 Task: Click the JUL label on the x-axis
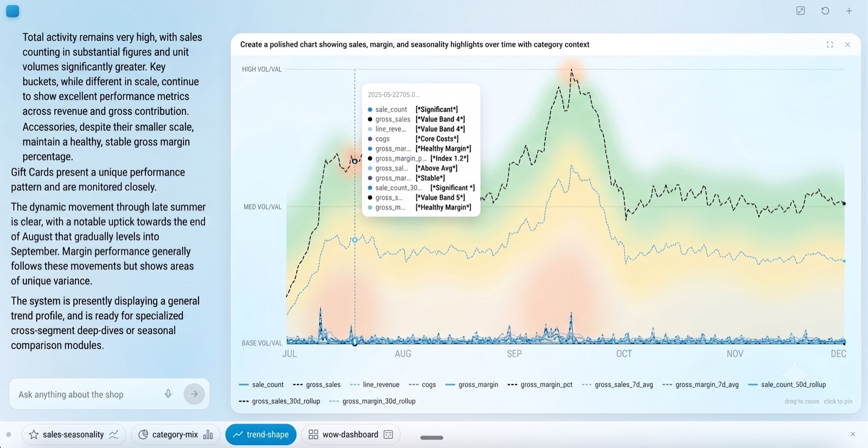click(x=290, y=354)
